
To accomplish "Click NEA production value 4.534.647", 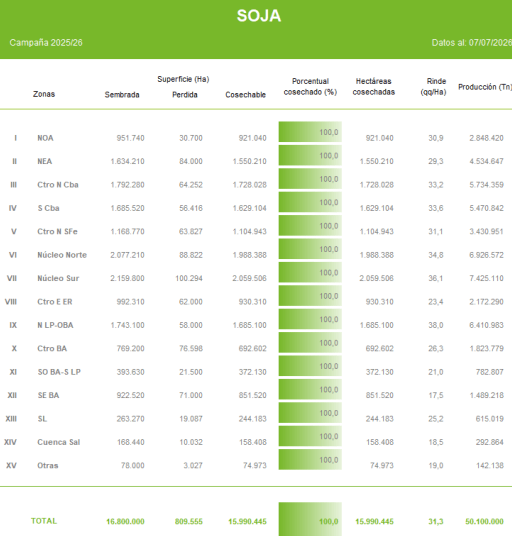I will pyautogui.click(x=486, y=161).
